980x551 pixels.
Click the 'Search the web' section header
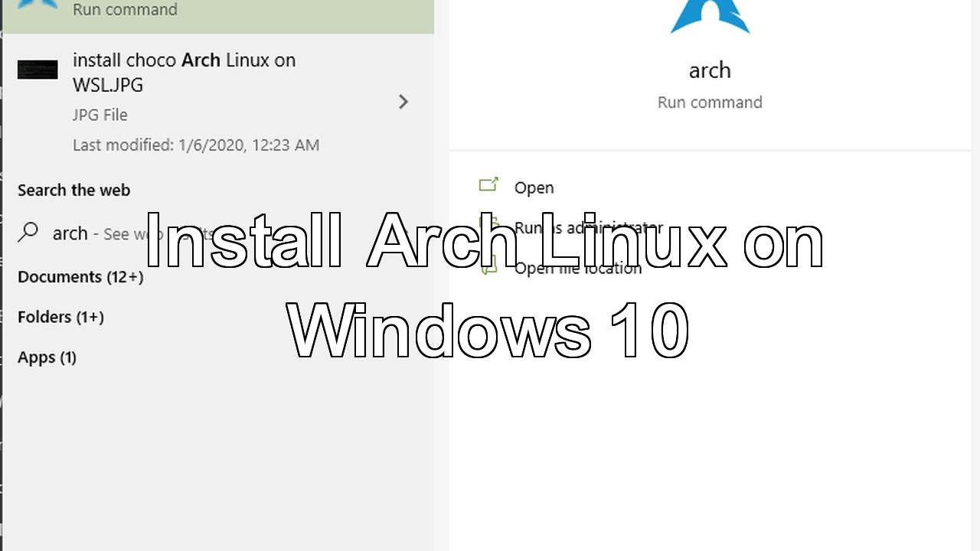pyautogui.click(x=73, y=190)
